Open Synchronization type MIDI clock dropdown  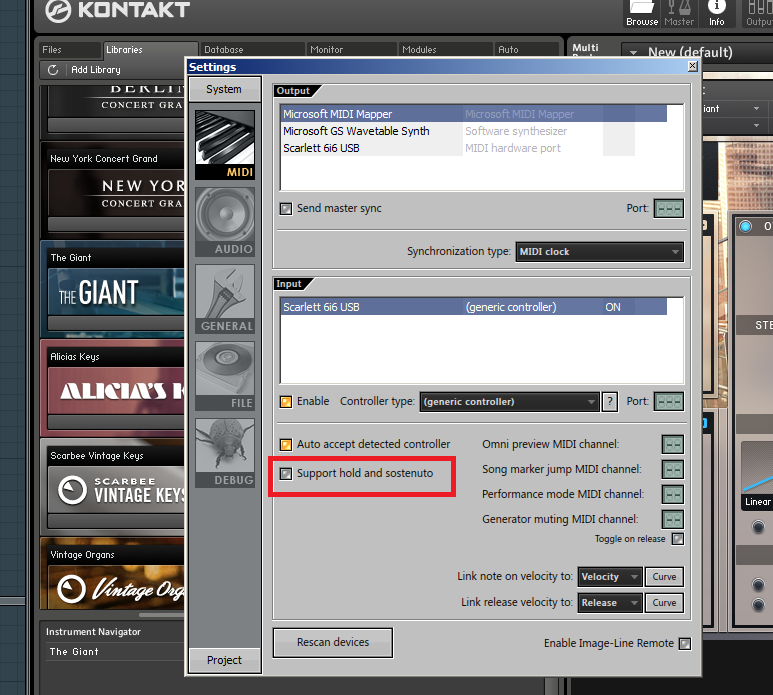pos(599,252)
